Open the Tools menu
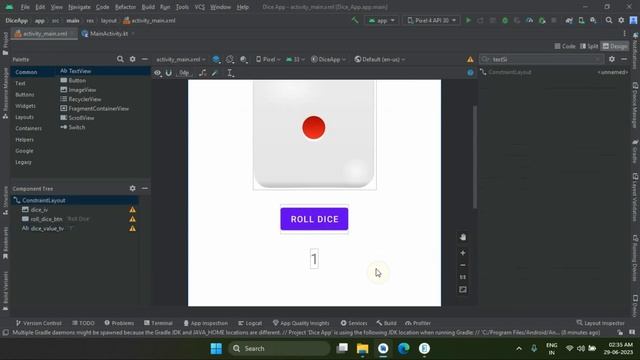 pyautogui.click(x=182, y=7)
